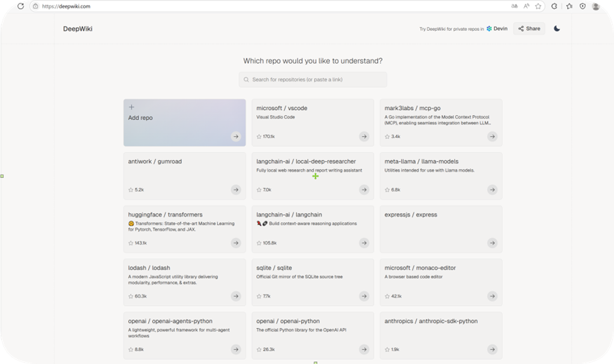
Task: Open browser essentials shield icon
Action: pos(582,6)
